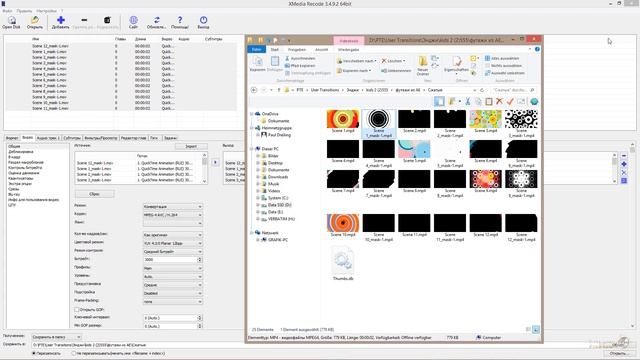Click paste clipboard icon in Explorer toolbar

tap(489, 101)
